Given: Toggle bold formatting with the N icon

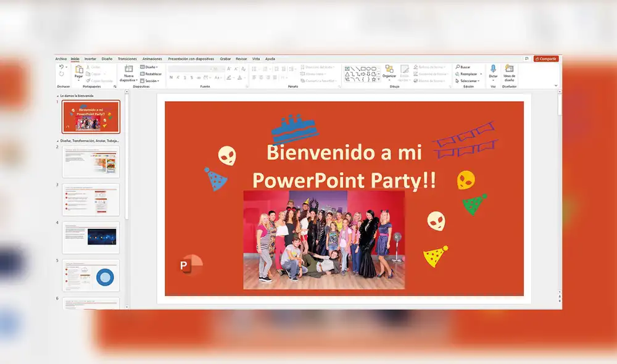Looking at the screenshot, I should [x=171, y=78].
